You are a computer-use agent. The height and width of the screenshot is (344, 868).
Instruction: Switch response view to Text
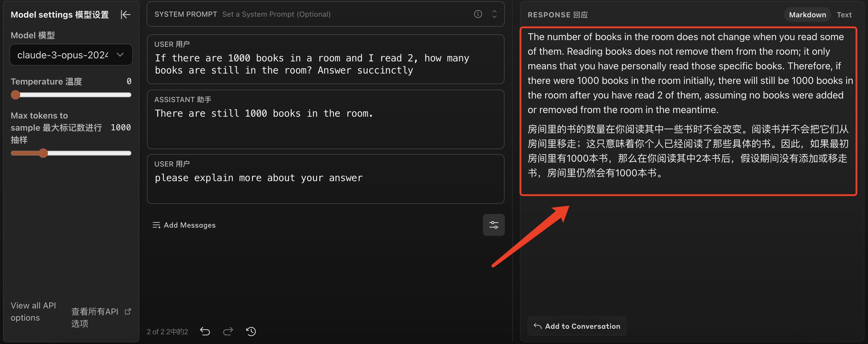(844, 15)
